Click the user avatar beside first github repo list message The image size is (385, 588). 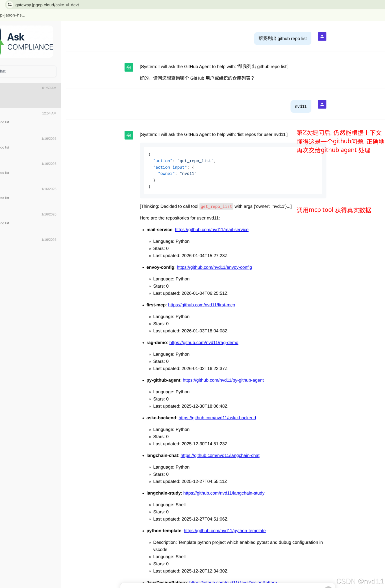[322, 37]
